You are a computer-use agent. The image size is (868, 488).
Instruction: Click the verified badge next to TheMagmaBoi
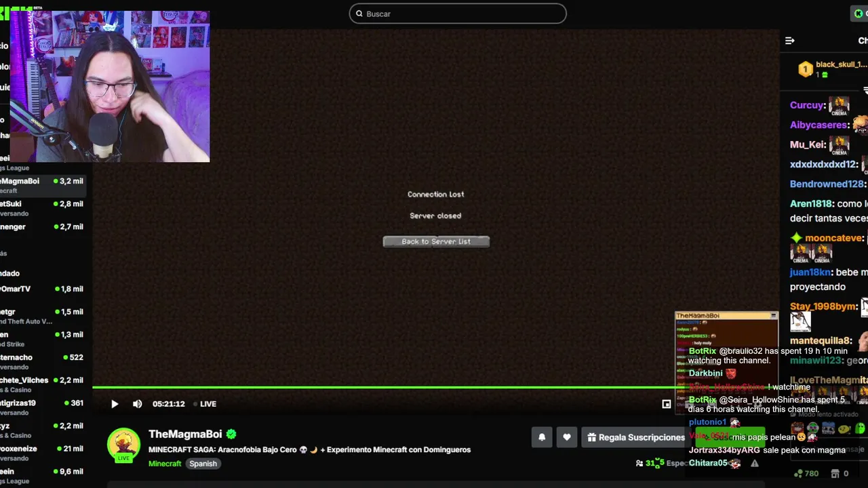(231, 434)
